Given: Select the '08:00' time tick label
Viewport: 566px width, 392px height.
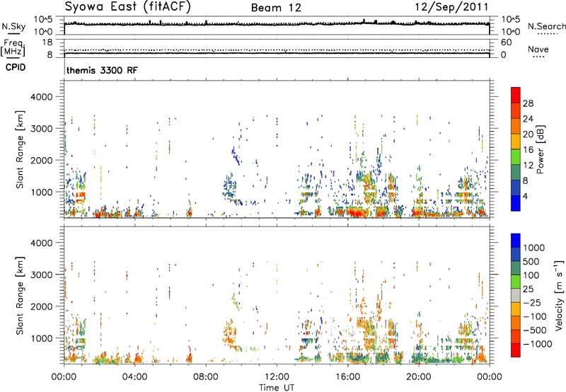Looking at the screenshot, I should (206, 377).
